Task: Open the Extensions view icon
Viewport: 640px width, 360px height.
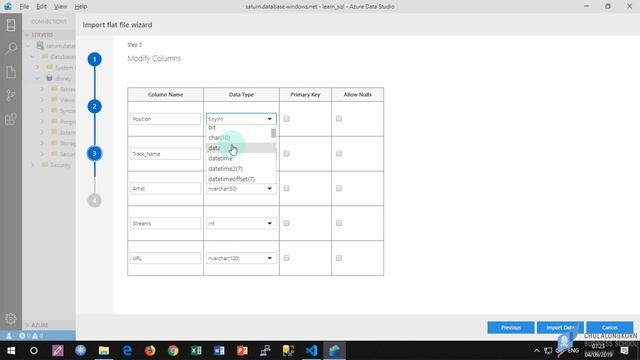Action: [11, 119]
